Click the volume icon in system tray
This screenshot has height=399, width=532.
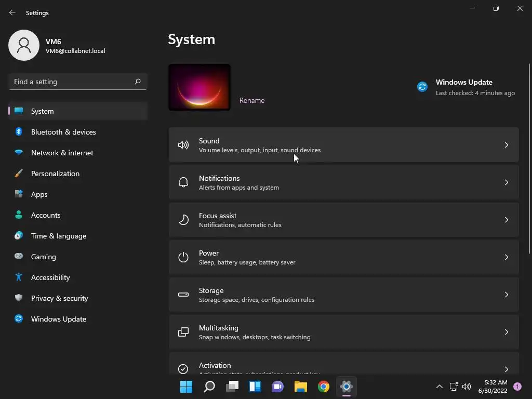click(467, 387)
